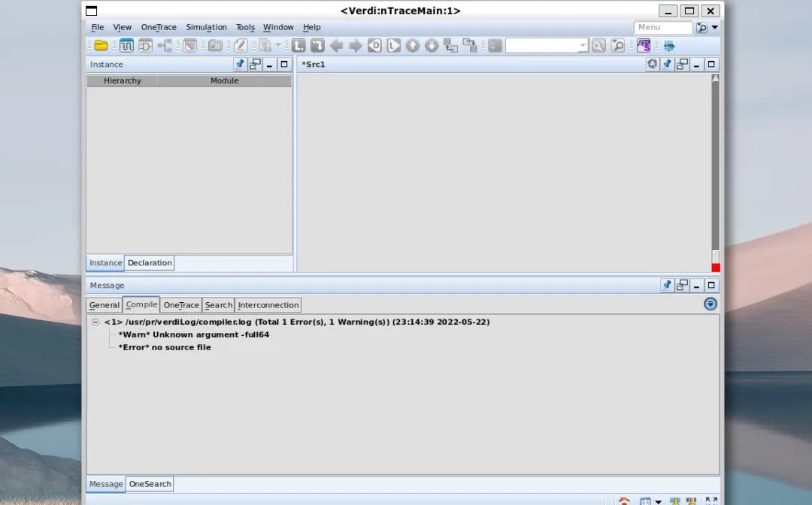812x505 pixels.
Task: Select the compiler.log summary row
Action: click(x=297, y=322)
